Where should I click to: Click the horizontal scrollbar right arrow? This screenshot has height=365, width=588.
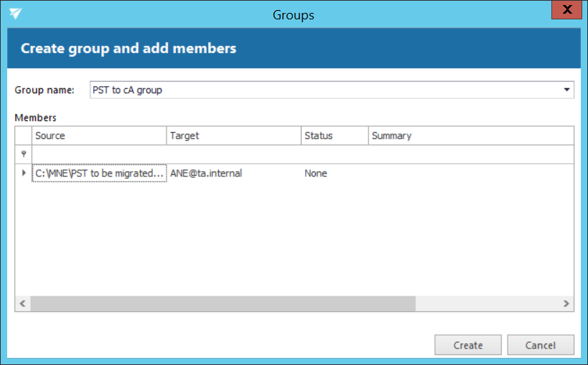(566, 303)
